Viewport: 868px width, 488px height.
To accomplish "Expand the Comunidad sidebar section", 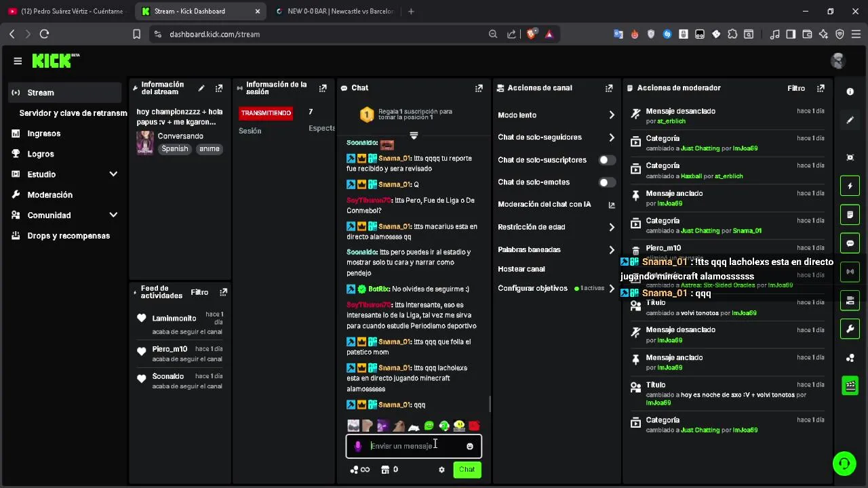I will [x=113, y=215].
